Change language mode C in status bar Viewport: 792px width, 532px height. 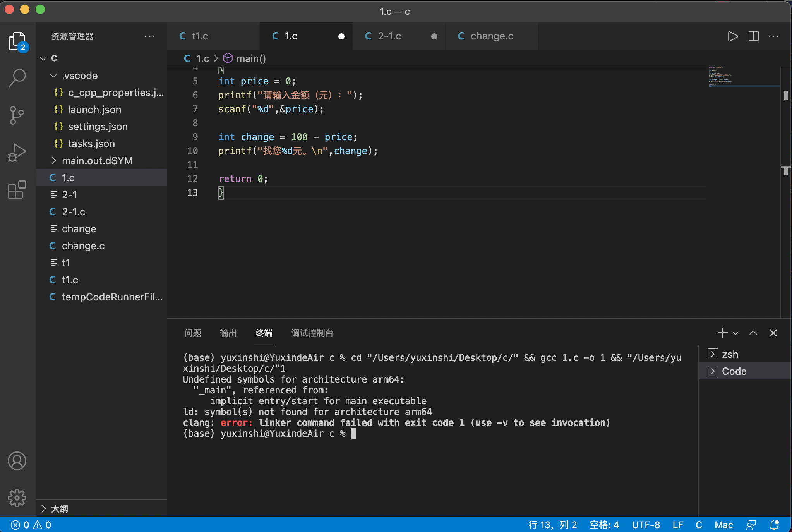tap(699, 525)
